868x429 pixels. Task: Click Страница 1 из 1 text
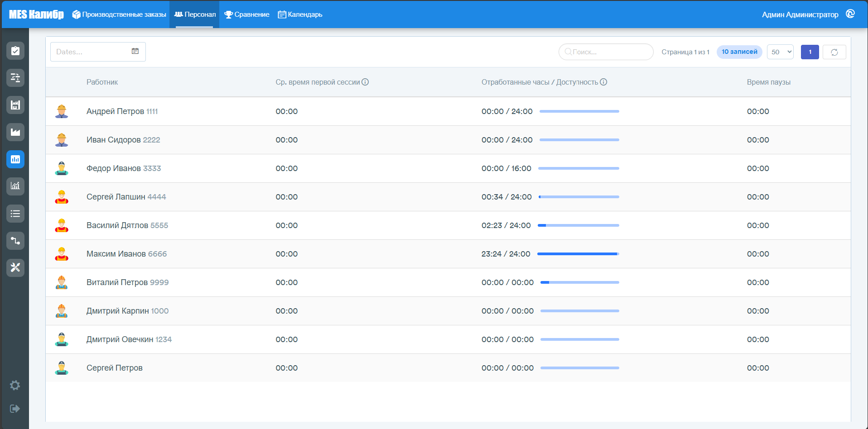pos(685,52)
